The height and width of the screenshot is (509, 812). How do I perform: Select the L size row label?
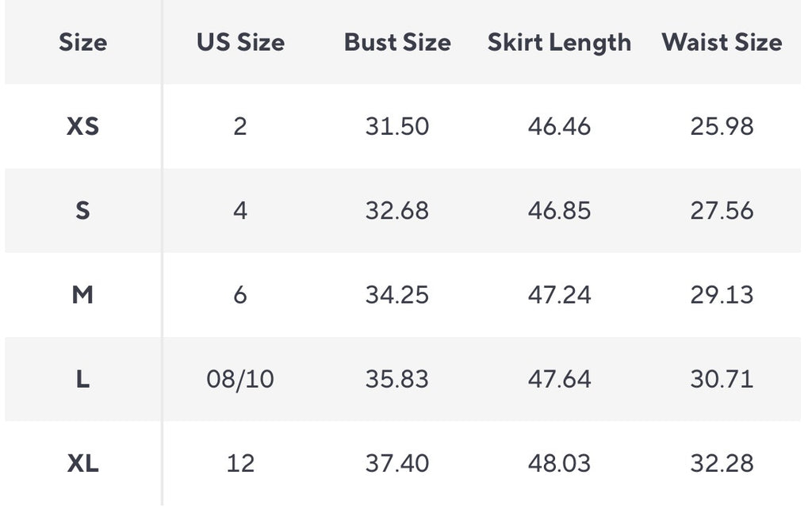[82, 379]
